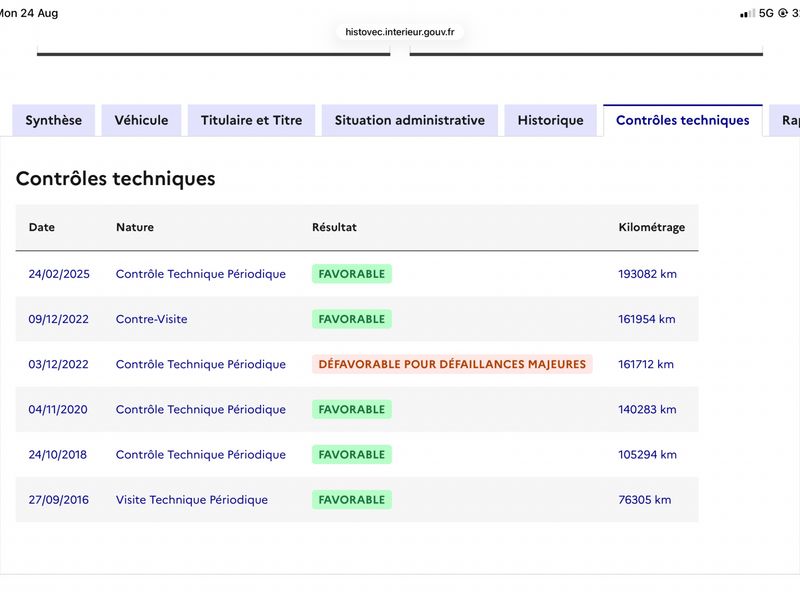Click the Date column header
Image resolution: width=800 pixels, height=600 pixels.
[42, 228]
